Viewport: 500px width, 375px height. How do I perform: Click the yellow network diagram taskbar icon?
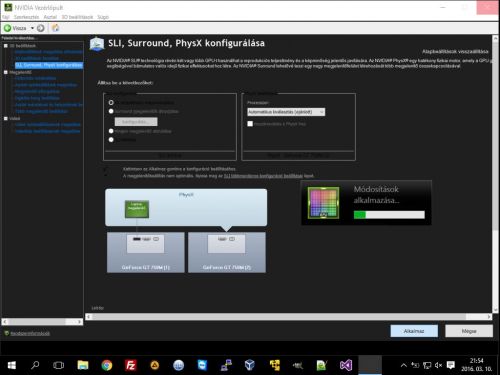[x=275, y=365]
